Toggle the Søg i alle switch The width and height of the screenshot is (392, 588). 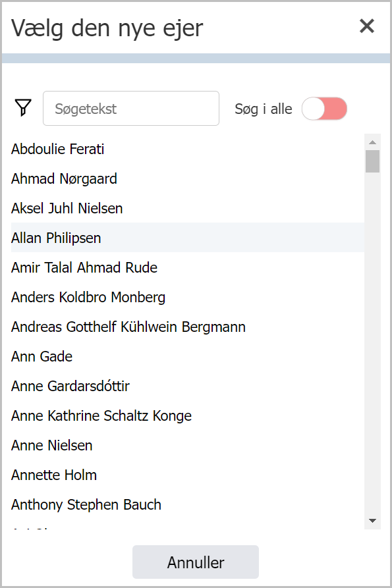point(325,109)
